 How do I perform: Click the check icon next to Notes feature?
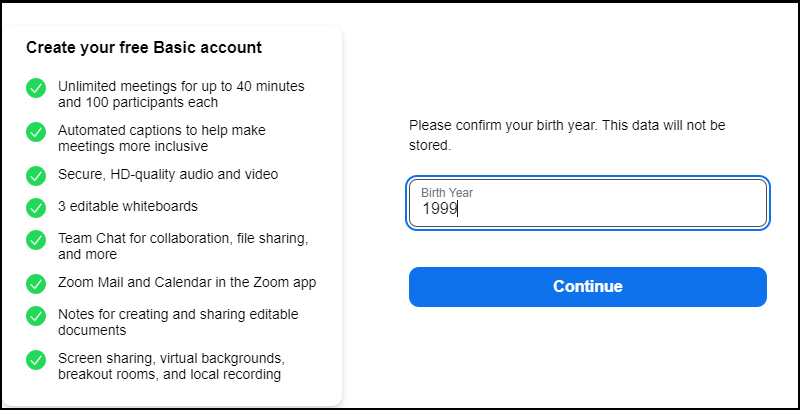[36, 316]
